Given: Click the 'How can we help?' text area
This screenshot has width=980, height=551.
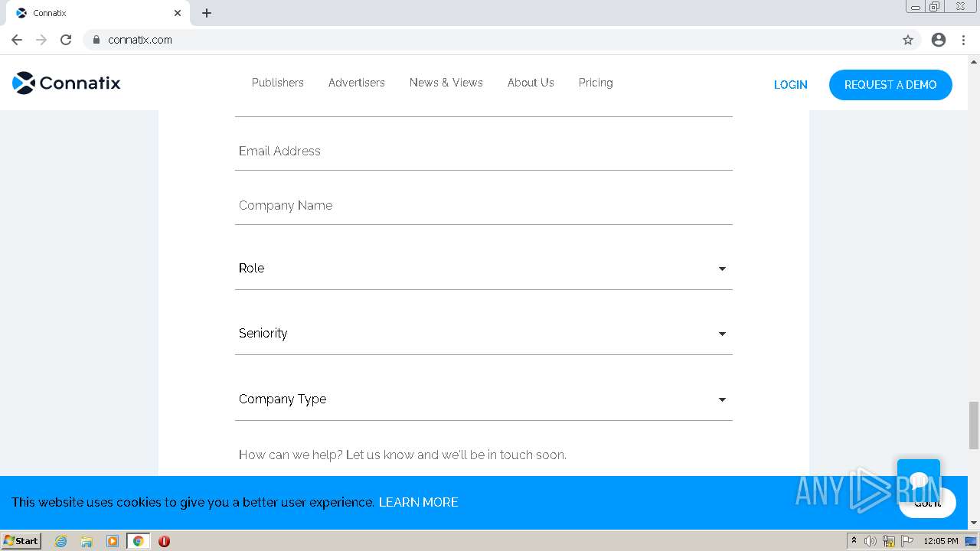Looking at the screenshot, I should pyautogui.click(x=484, y=456).
